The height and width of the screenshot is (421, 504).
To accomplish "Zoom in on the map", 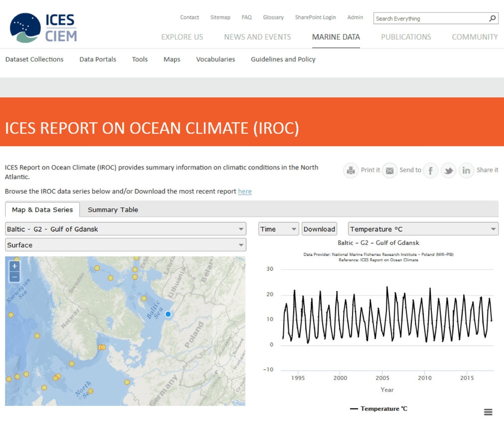I will [x=14, y=267].
